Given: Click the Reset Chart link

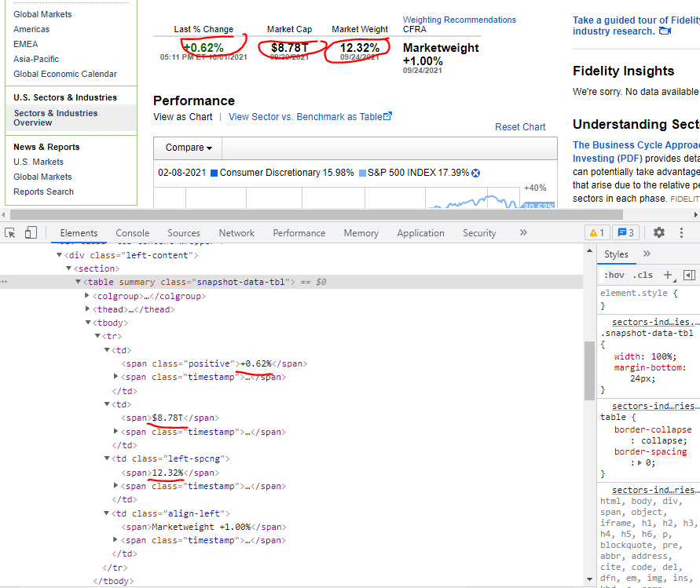Looking at the screenshot, I should [520, 126].
